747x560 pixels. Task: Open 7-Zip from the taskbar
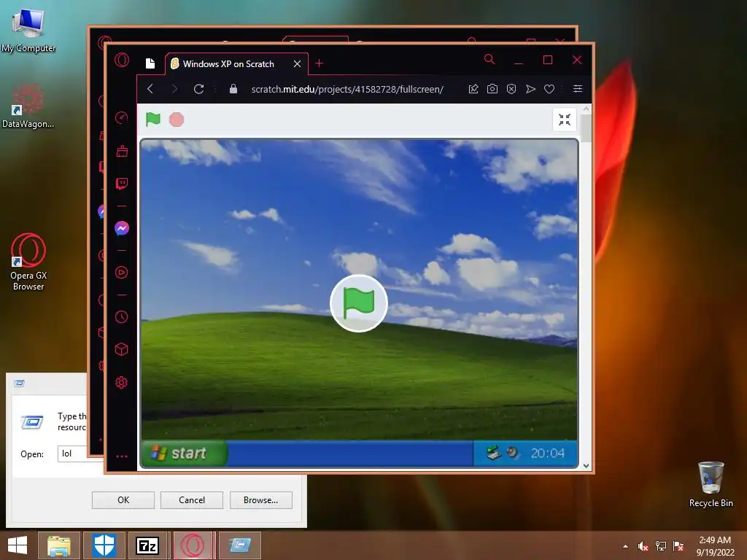coord(147,545)
